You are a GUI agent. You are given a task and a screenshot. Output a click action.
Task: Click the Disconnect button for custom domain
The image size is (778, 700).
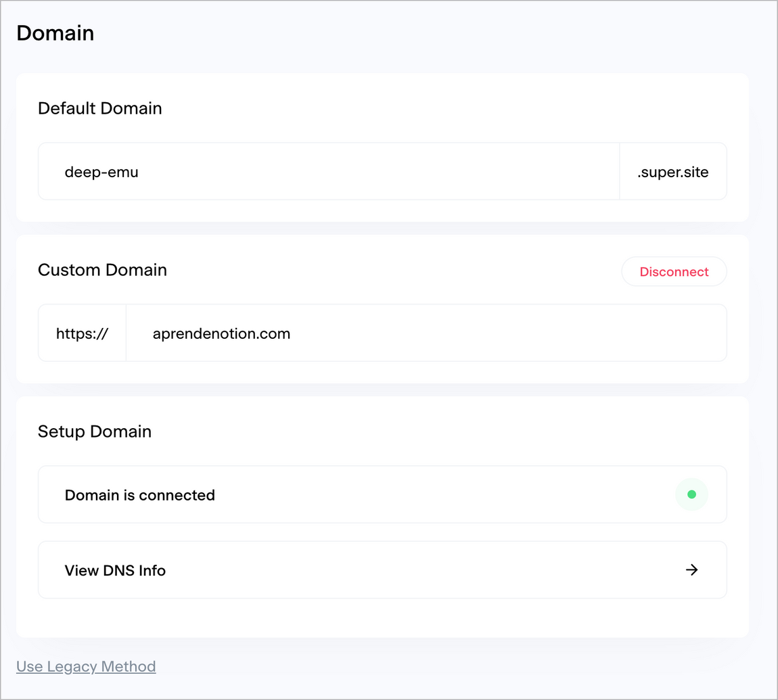674,271
